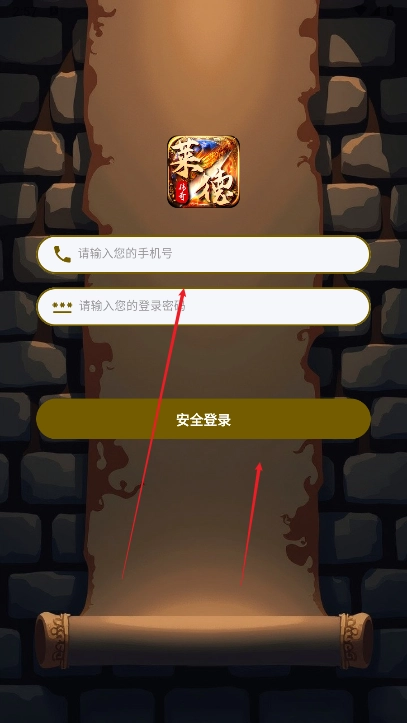
Task: Click the telephone handset icon
Action: coord(62,254)
